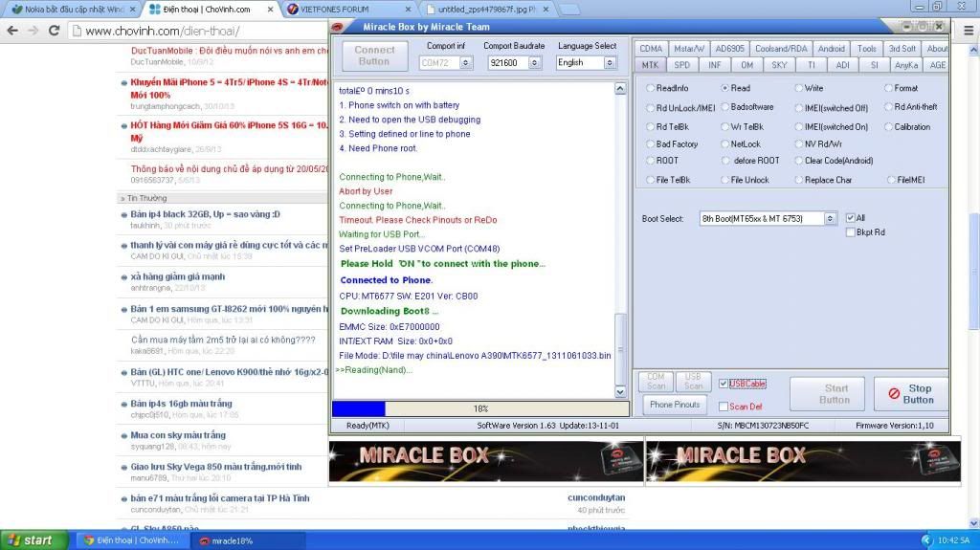Go forward with browser forward arrow
The image size is (980, 550).
33,30
